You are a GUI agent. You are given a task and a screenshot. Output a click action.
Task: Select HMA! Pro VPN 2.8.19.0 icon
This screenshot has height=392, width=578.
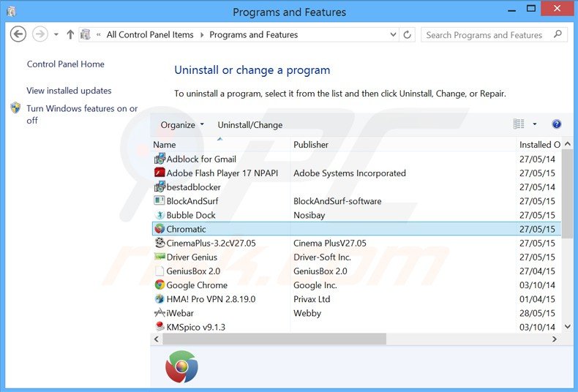(159, 299)
